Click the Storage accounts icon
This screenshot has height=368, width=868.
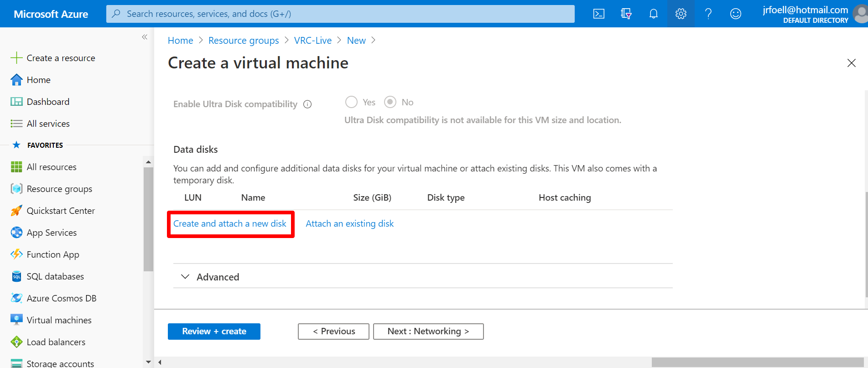coord(16,363)
